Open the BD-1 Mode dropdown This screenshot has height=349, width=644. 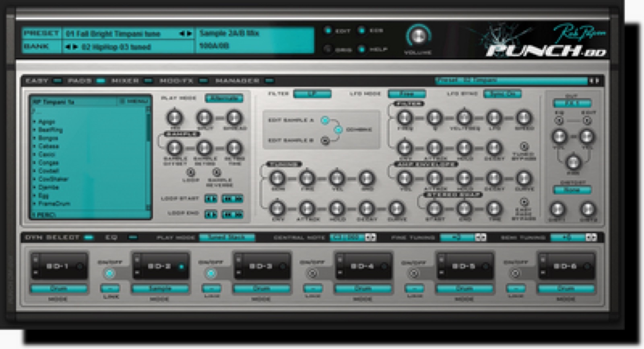point(58,288)
